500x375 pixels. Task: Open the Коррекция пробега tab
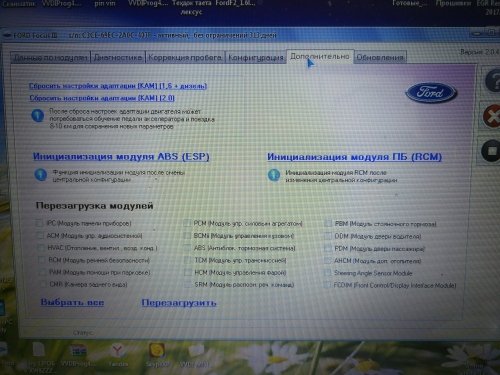[185, 57]
